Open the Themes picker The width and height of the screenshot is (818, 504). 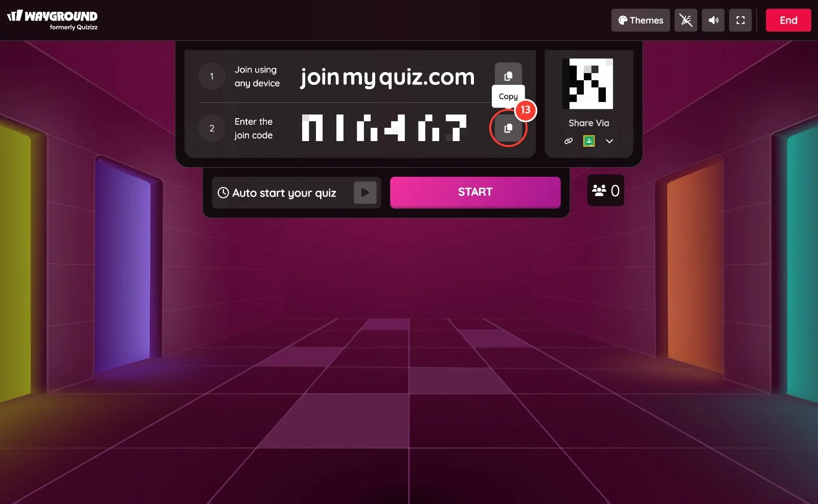tap(640, 20)
